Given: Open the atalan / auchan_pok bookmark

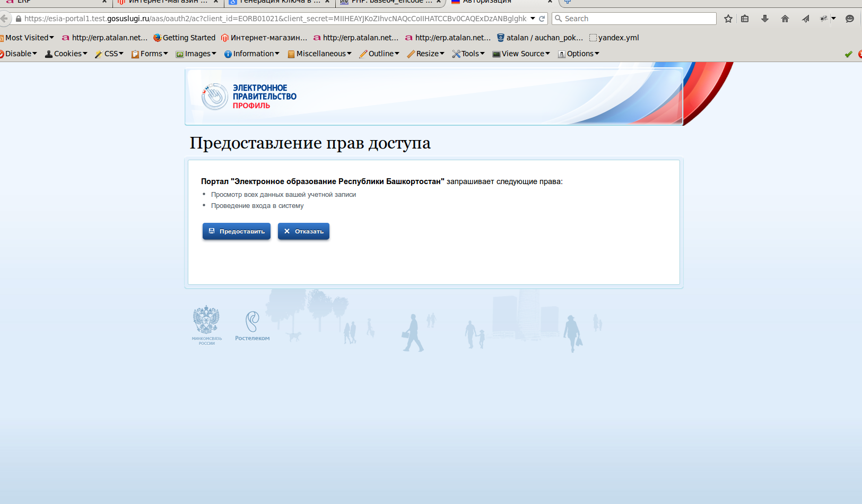Looking at the screenshot, I should click(x=540, y=38).
